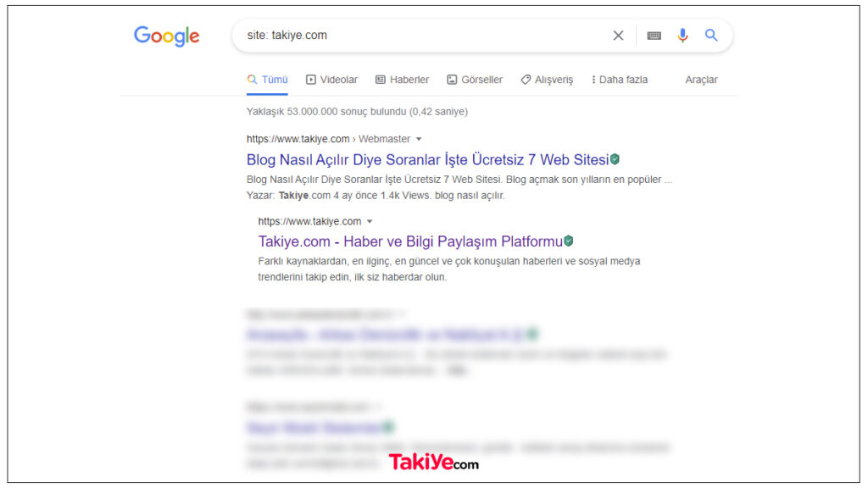
Task: Click the result count text Yaklaşık 53.000.000 sonuç
Action: (x=357, y=112)
